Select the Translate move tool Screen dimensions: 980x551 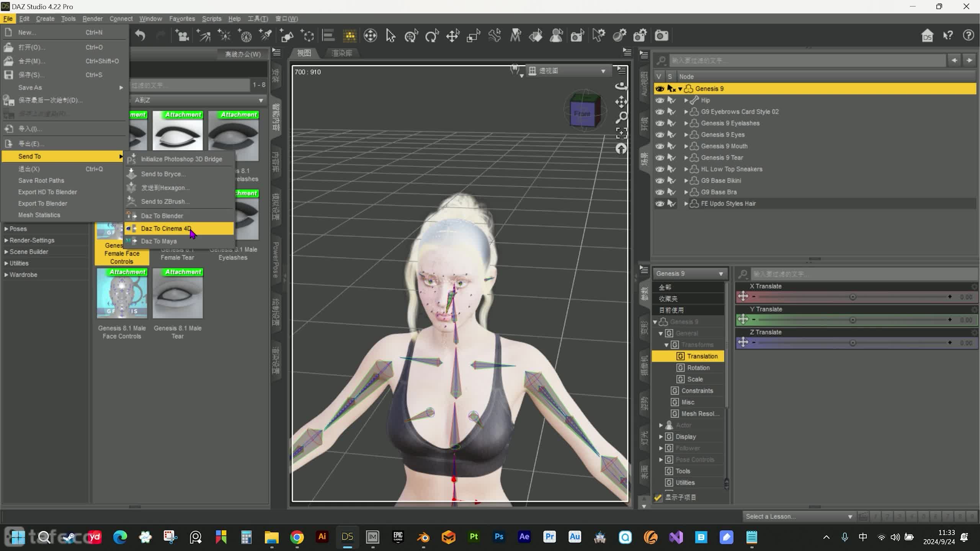pyautogui.click(x=452, y=36)
